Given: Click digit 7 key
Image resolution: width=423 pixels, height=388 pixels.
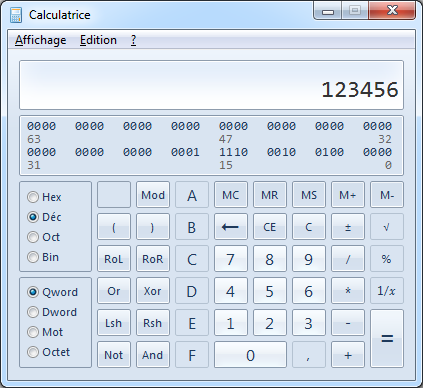Looking at the screenshot, I should point(231,259).
